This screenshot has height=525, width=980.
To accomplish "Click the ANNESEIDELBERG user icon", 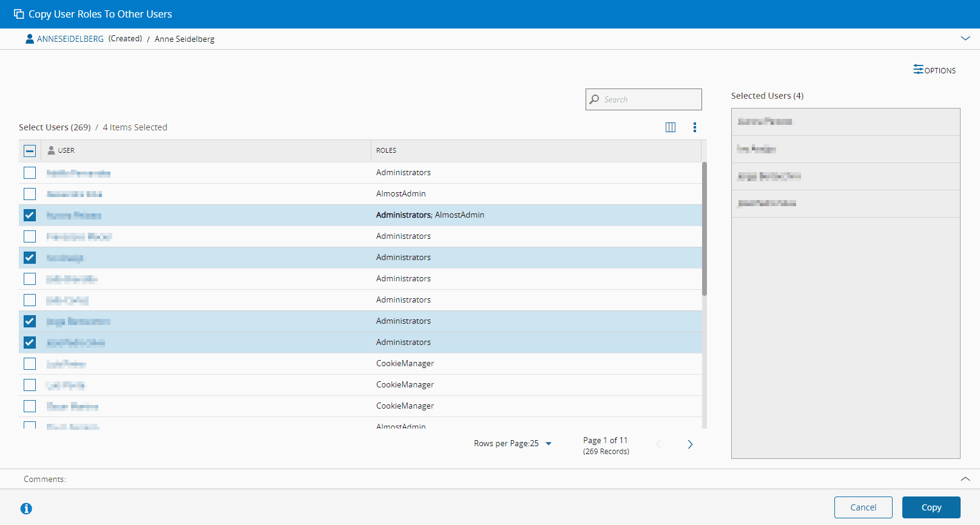I will pyautogui.click(x=29, y=39).
